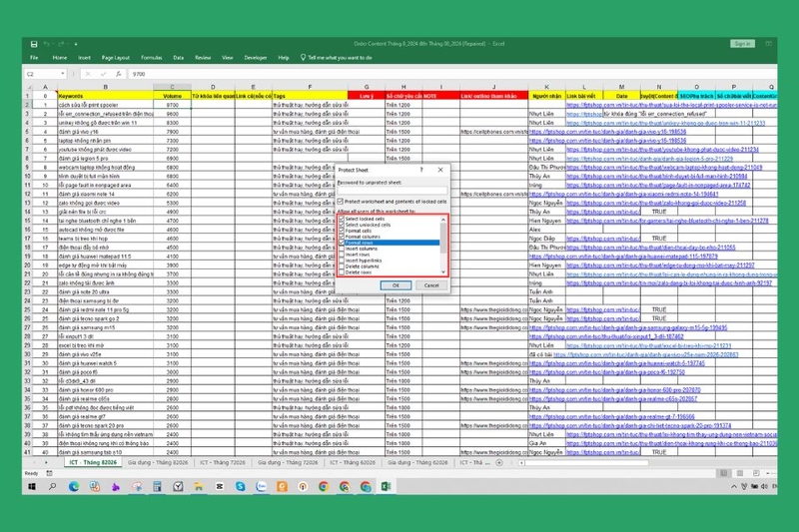This screenshot has width=799, height=532.
Task: Select the 'Gia dụng - Tháng 72026' sheet tab
Action: 288,463
